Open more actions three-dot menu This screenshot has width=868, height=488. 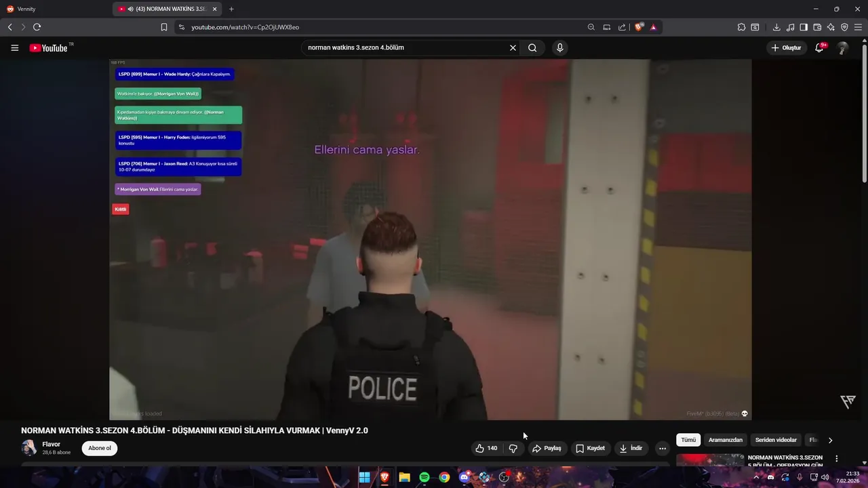click(663, 448)
